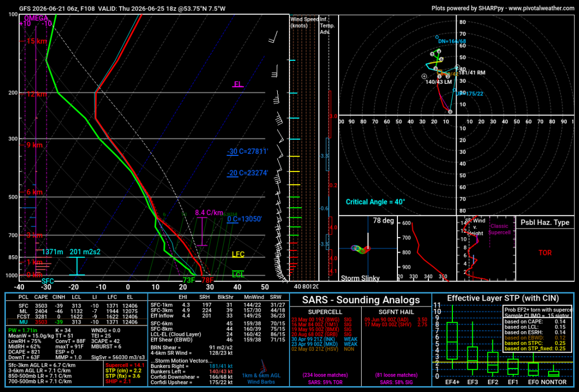Click the left-mover circle marker on hodograph
This screenshot has width=579, height=392.
pos(424,76)
